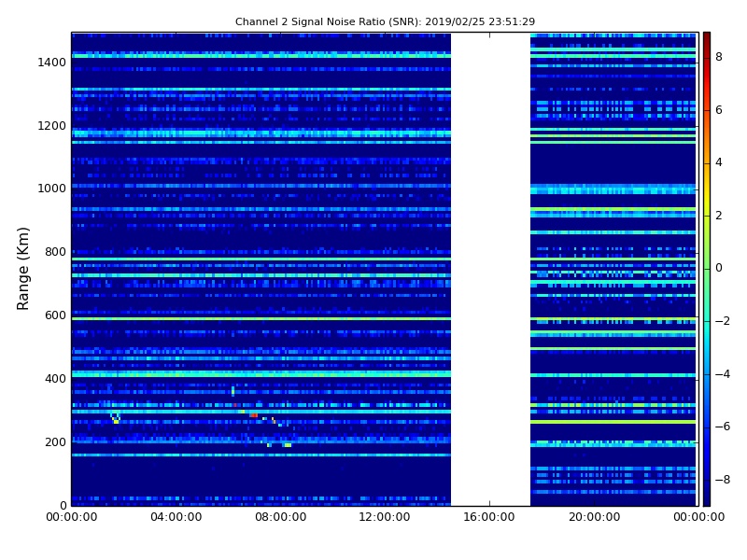Click the 200 range tick label
Image resolution: width=747 pixels, height=560 pixels.
click(55, 441)
